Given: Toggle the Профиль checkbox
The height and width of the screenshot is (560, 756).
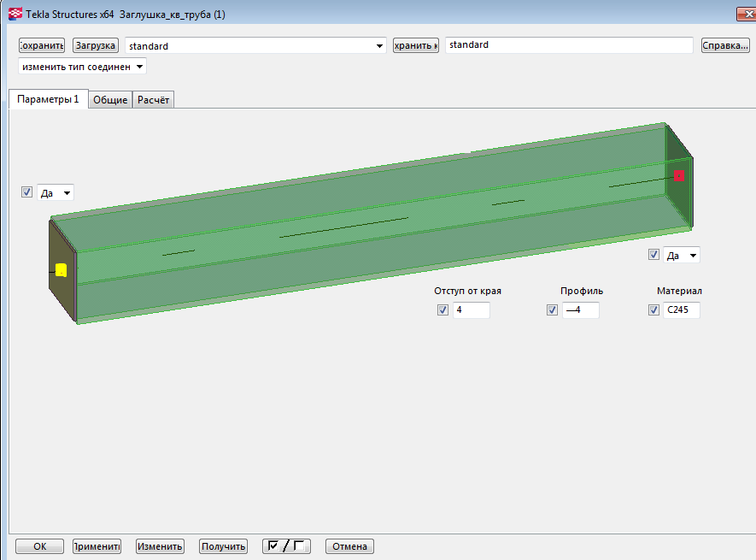Looking at the screenshot, I should pos(552,310).
